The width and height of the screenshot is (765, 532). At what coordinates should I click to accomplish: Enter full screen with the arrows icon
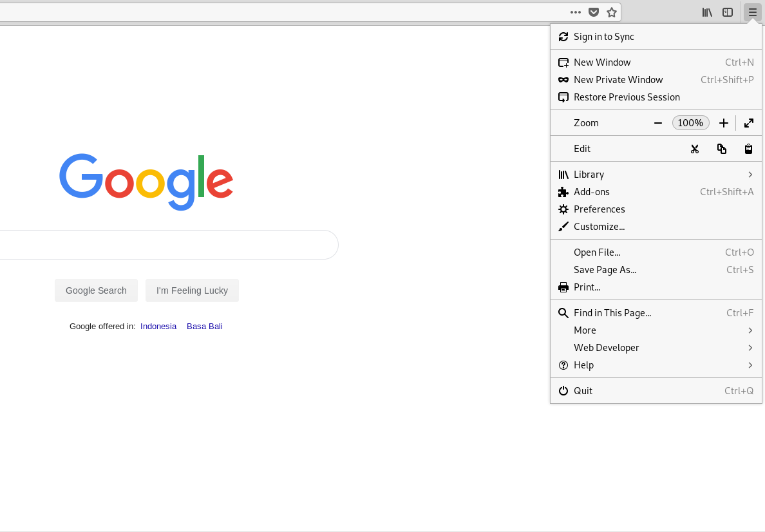[x=749, y=123]
